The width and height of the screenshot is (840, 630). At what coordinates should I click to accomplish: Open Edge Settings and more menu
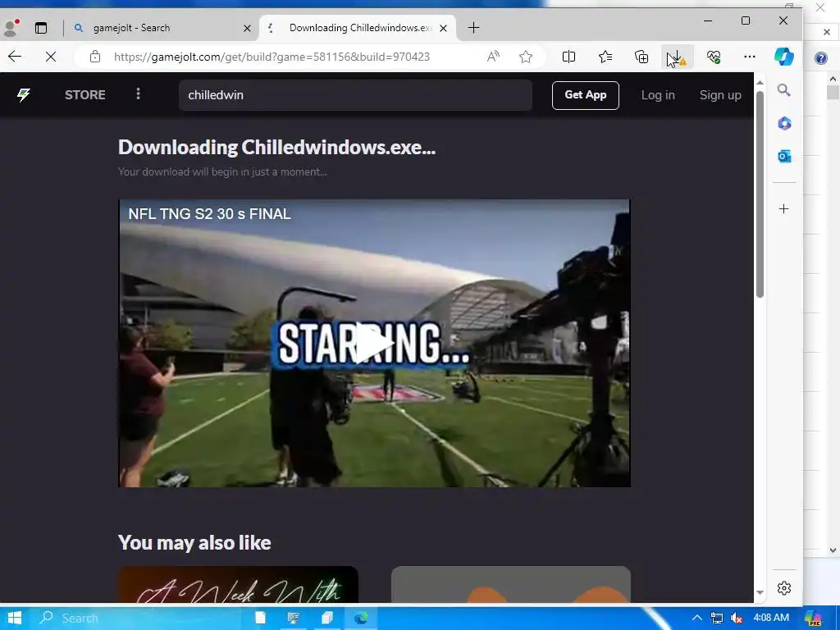[x=750, y=57]
